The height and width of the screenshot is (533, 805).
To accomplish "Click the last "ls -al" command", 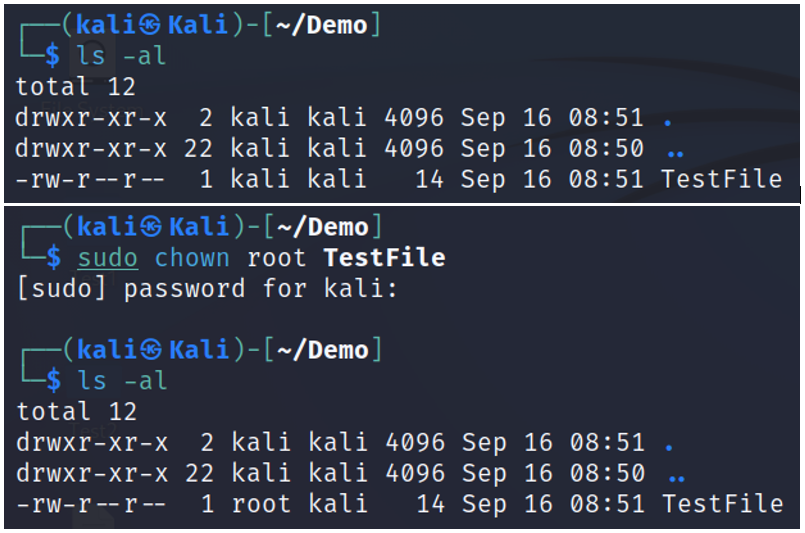I will coord(122,381).
